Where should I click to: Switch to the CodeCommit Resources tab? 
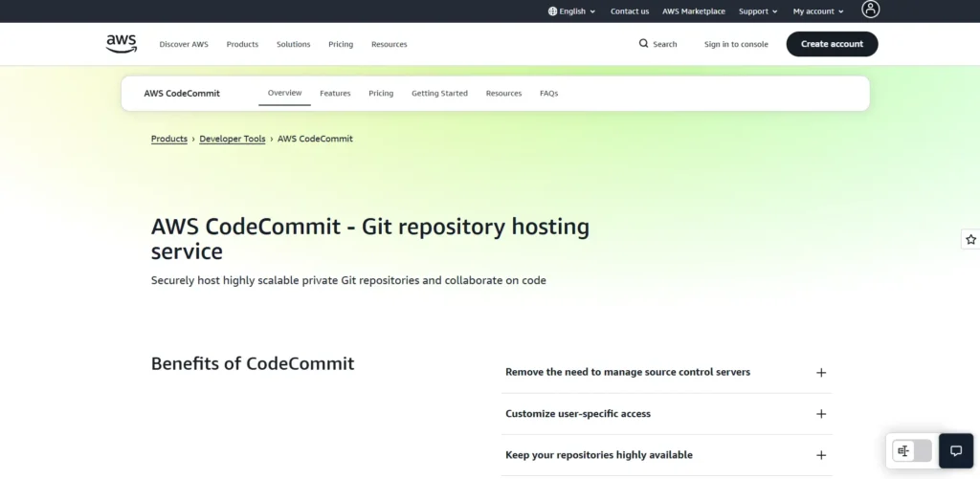pyautogui.click(x=503, y=94)
